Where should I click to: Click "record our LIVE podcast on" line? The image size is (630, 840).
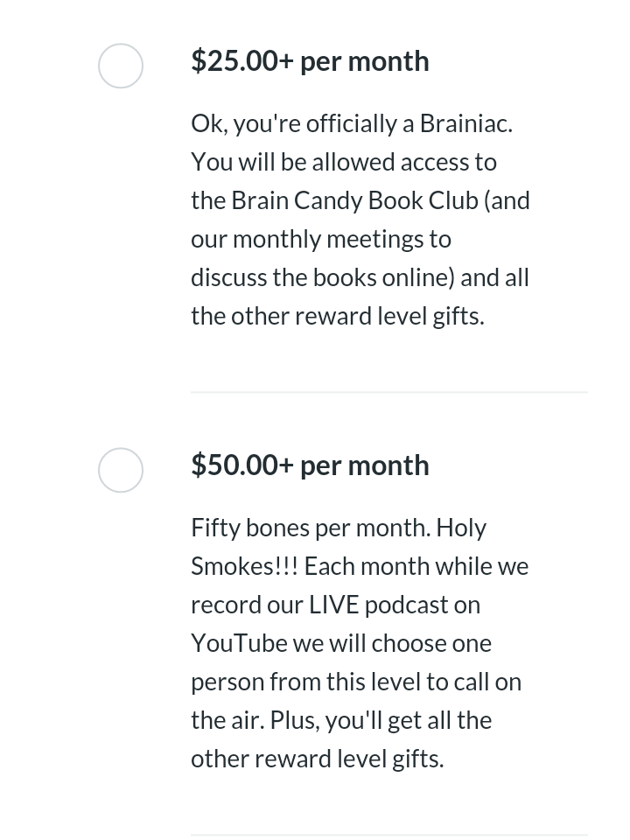tap(336, 605)
